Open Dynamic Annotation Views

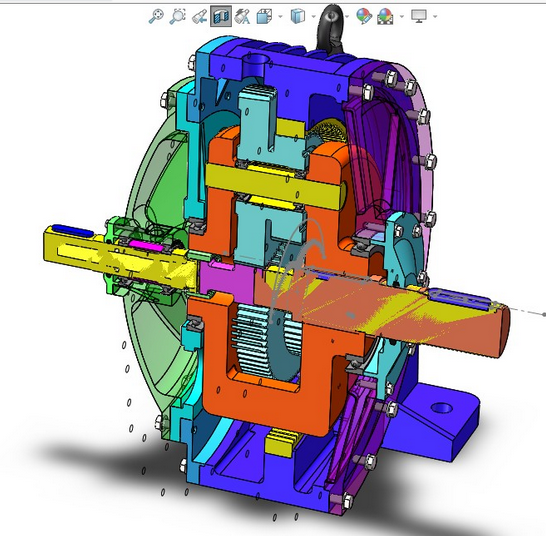tap(242, 16)
